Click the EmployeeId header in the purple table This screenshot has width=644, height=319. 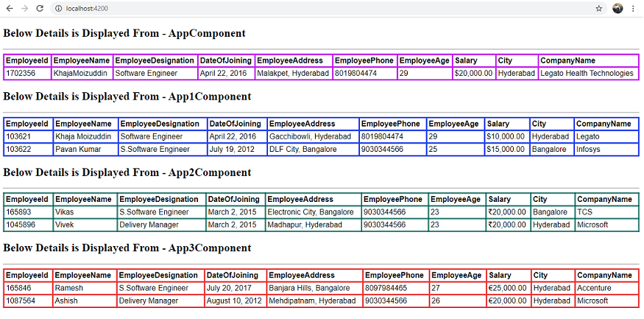point(27,60)
